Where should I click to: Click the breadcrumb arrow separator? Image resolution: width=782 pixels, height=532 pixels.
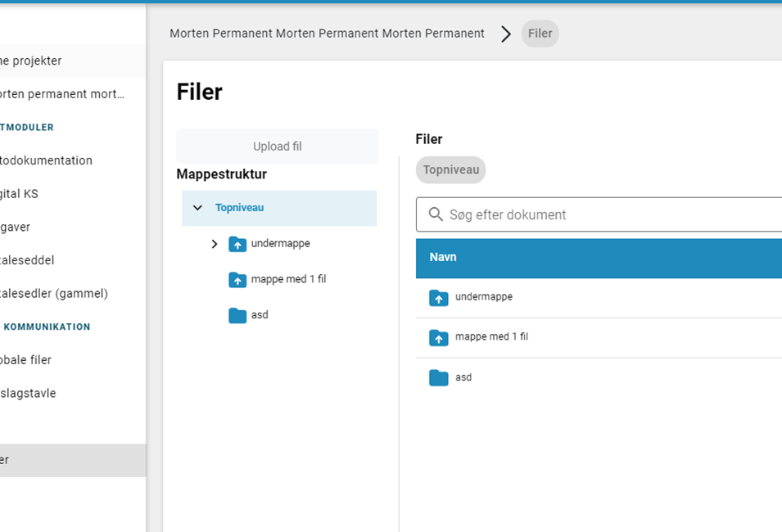[506, 34]
